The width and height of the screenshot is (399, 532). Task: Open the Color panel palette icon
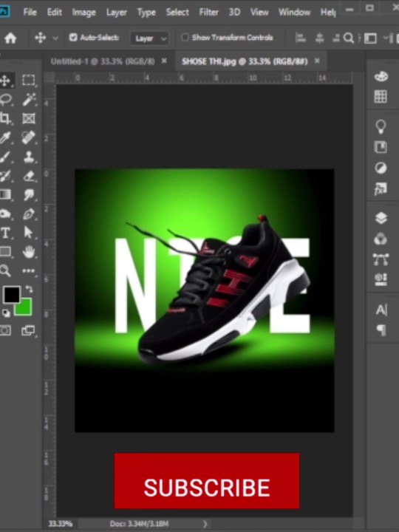381,76
